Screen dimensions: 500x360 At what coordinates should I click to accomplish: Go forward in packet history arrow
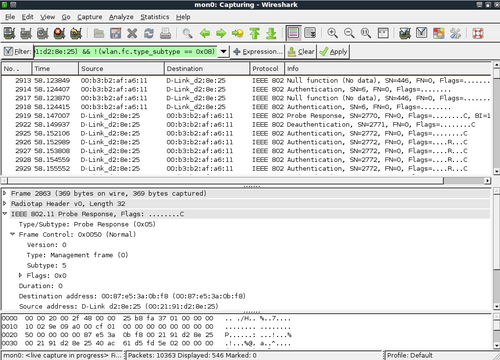tap(221, 33)
